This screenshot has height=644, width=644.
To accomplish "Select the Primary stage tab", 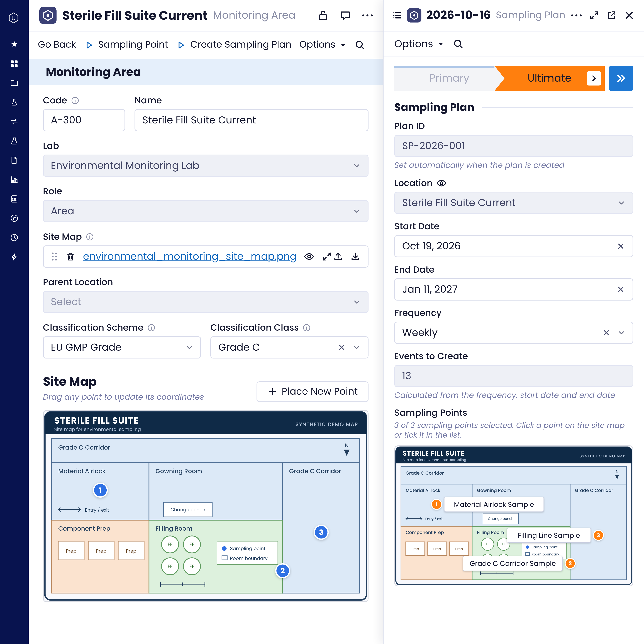I will tap(449, 78).
